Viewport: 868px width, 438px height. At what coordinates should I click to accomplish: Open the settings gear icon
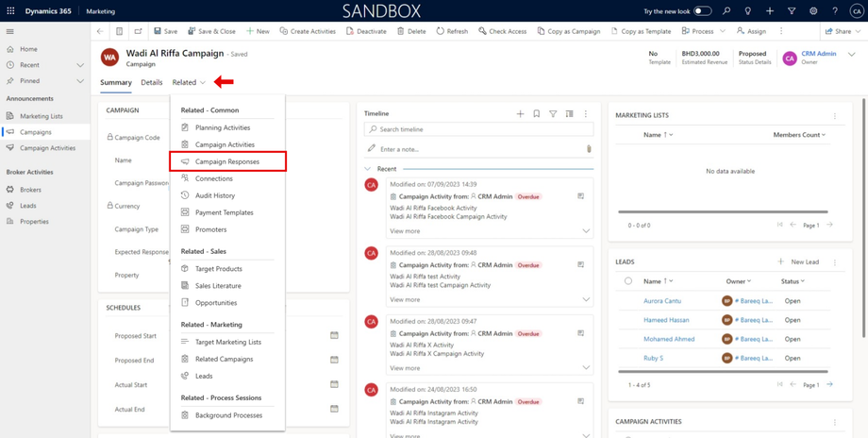pos(813,11)
